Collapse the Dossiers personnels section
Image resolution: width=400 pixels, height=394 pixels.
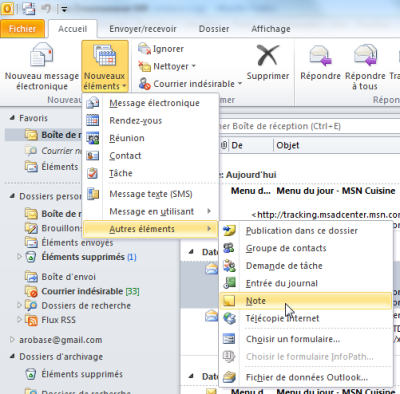click(12, 196)
